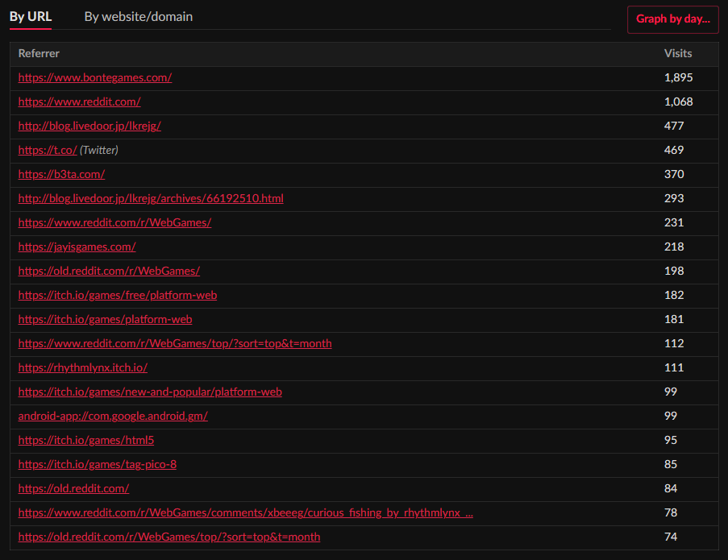Select the 95 visits value

click(x=671, y=439)
